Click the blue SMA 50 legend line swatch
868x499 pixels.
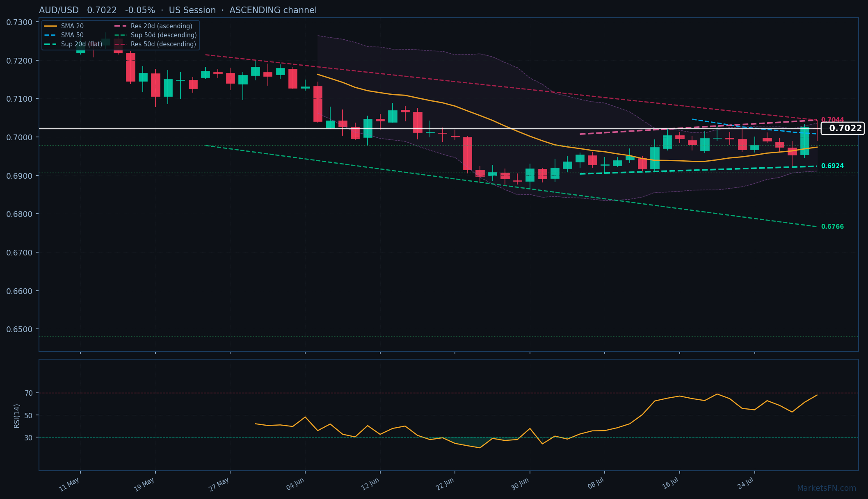[x=50, y=35]
